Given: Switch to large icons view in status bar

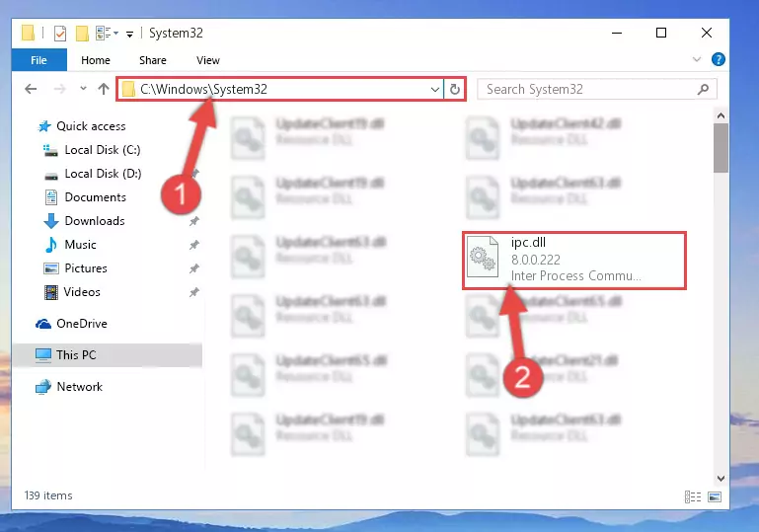Looking at the screenshot, I should click(x=715, y=496).
